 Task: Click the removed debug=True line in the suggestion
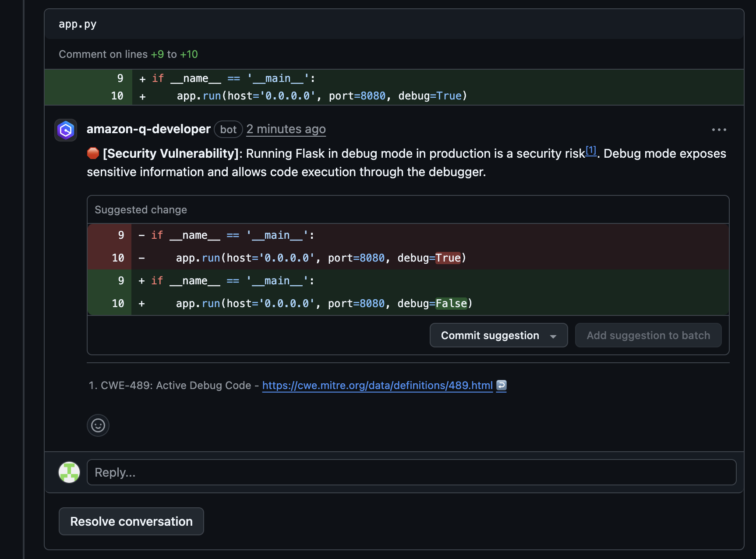coord(321,258)
